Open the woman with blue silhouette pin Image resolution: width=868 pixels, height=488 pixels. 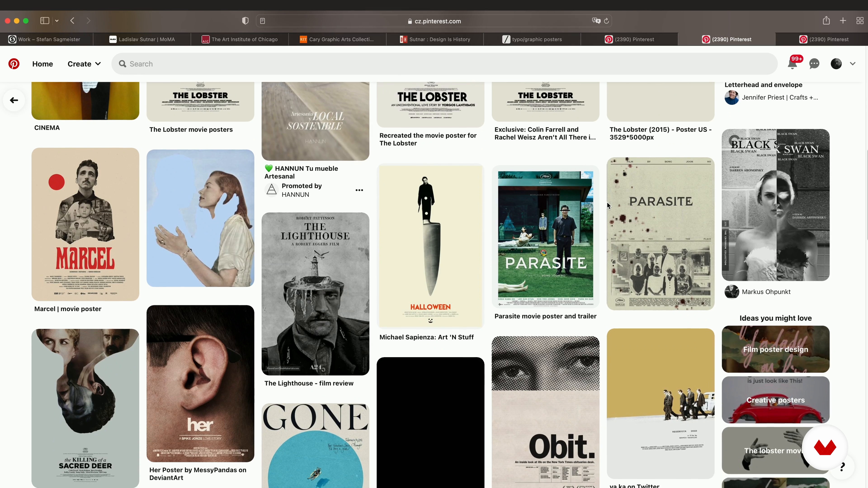(200, 218)
